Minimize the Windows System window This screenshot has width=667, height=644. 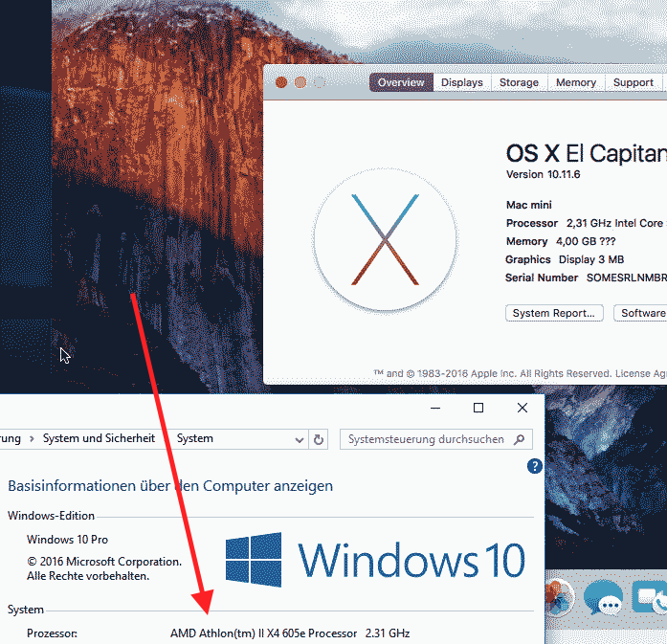[x=435, y=408]
